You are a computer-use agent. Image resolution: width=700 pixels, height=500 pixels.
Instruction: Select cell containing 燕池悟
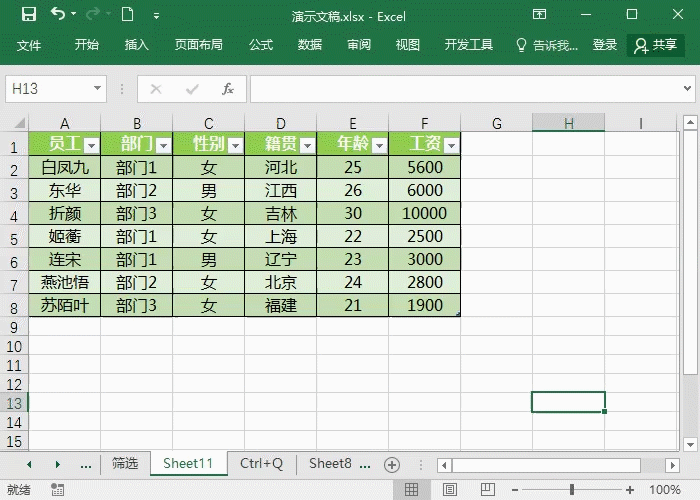(x=65, y=282)
